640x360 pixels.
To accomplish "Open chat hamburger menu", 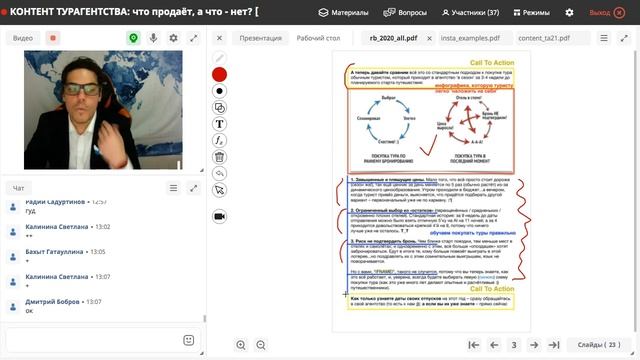I will pyautogui.click(x=173, y=188).
